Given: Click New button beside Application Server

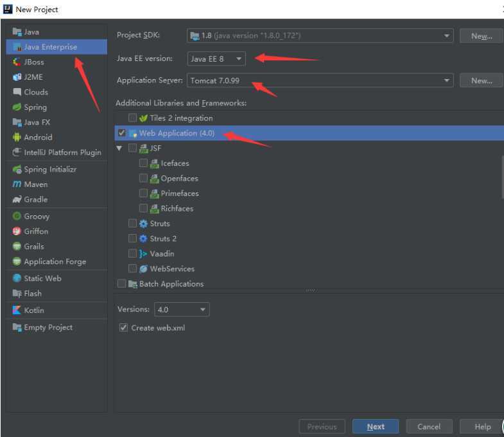Looking at the screenshot, I should (x=482, y=80).
